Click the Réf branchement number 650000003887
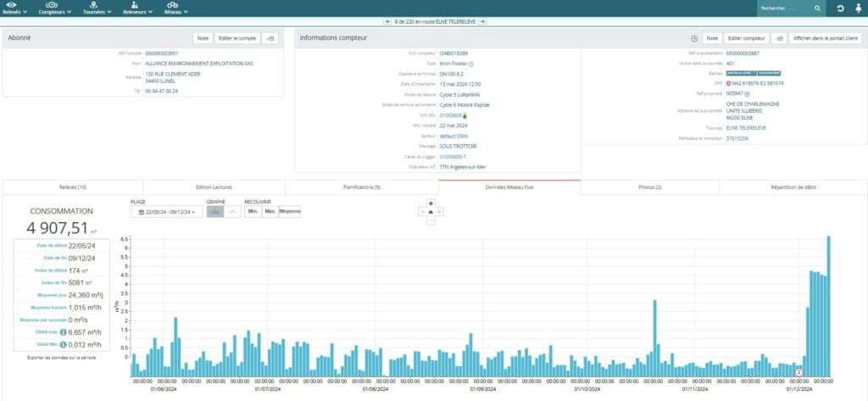Screen dimensions: 868x401 pyautogui.click(x=743, y=53)
